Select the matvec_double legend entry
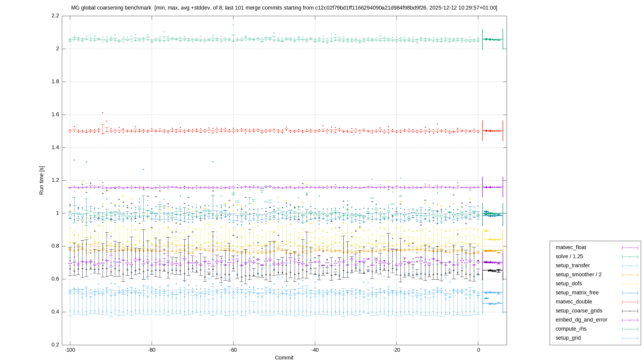The image size is (644, 362). tap(574, 302)
